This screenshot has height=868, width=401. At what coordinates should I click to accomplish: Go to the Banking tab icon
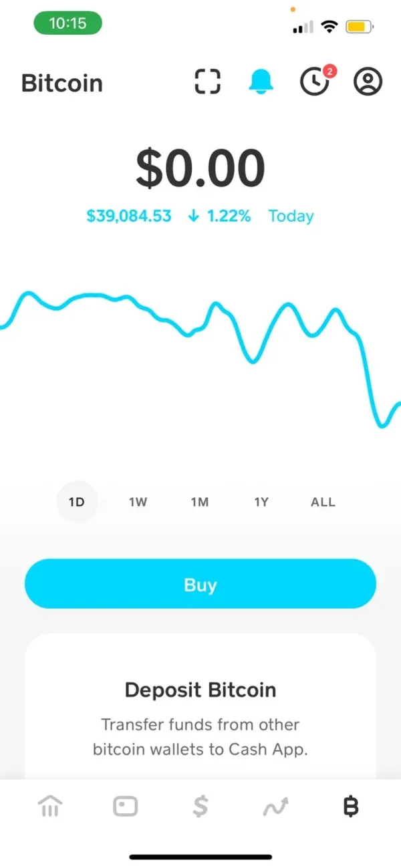(50, 807)
